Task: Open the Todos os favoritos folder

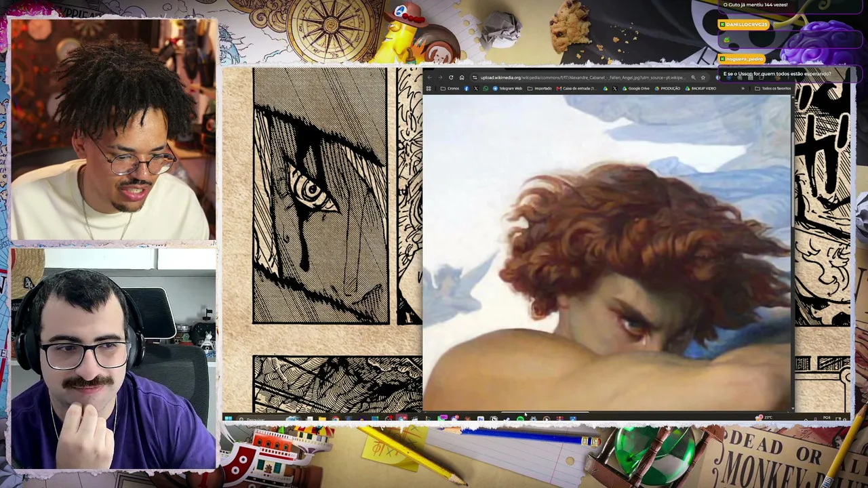Action: click(x=773, y=89)
